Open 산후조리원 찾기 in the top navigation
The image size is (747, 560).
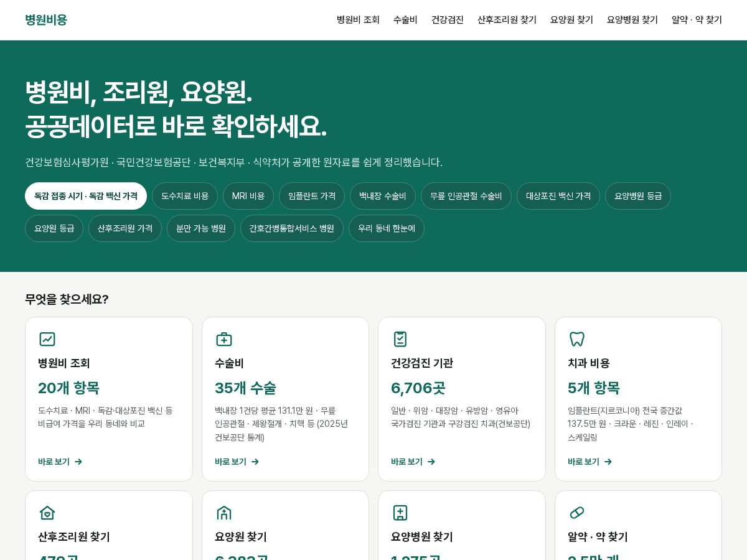[x=507, y=20]
